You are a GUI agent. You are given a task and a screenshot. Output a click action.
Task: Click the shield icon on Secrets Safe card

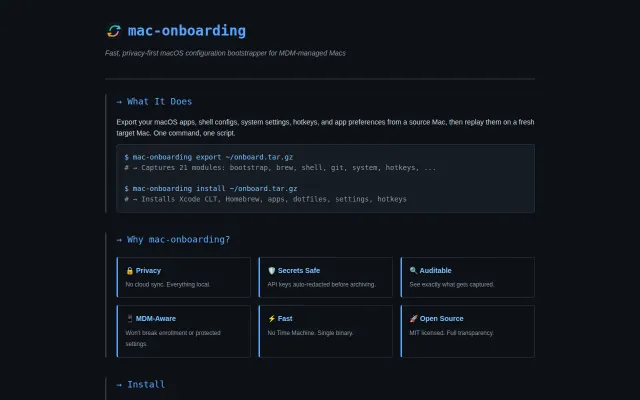(272, 271)
